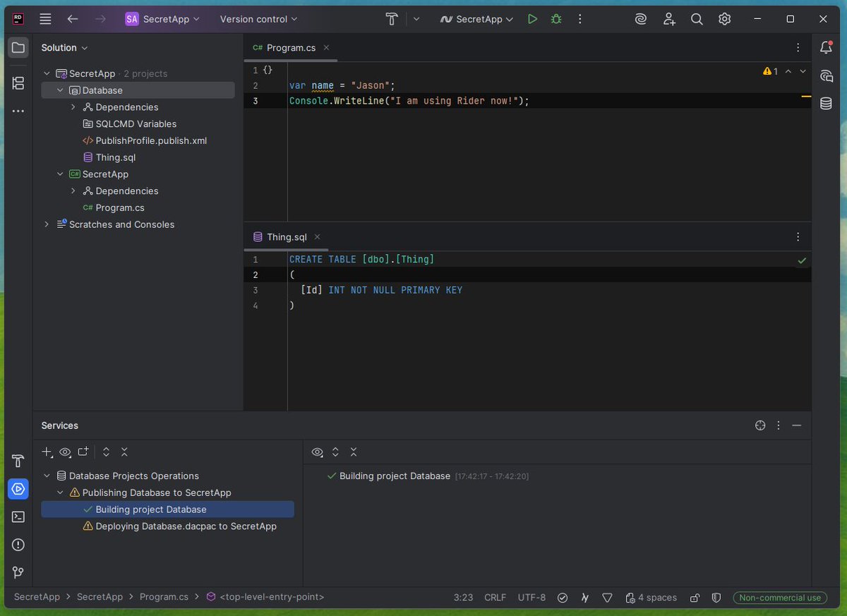Open the Build tool window hammer in left sidebar
The image size is (847, 616).
tap(18, 461)
